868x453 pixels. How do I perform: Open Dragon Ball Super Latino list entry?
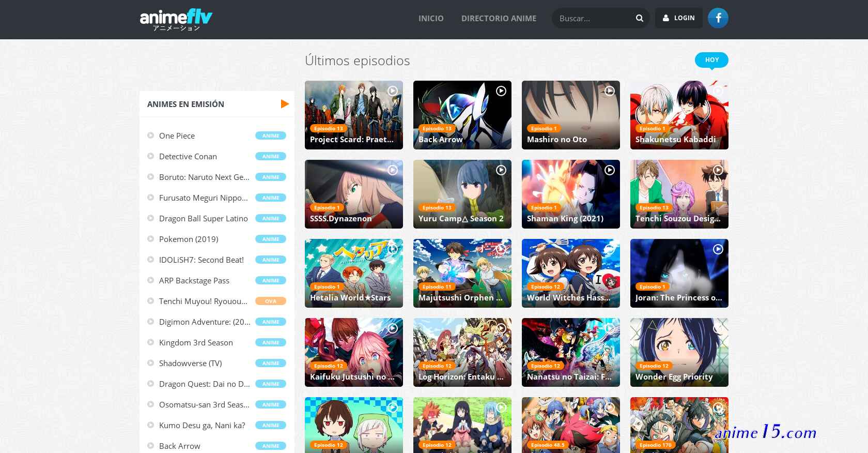point(204,218)
